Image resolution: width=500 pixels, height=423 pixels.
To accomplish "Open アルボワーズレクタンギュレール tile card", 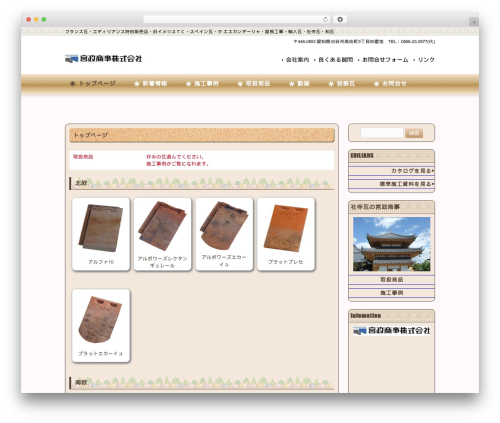I will pos(162,234).
